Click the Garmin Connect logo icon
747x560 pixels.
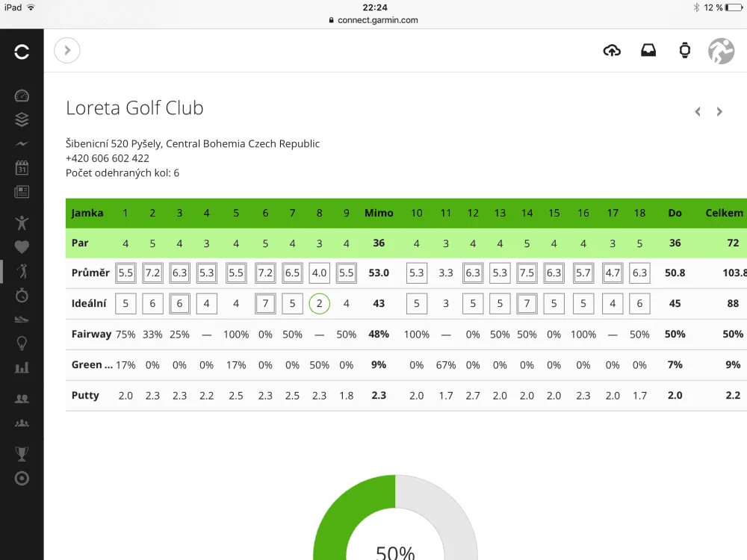point(22,52)
